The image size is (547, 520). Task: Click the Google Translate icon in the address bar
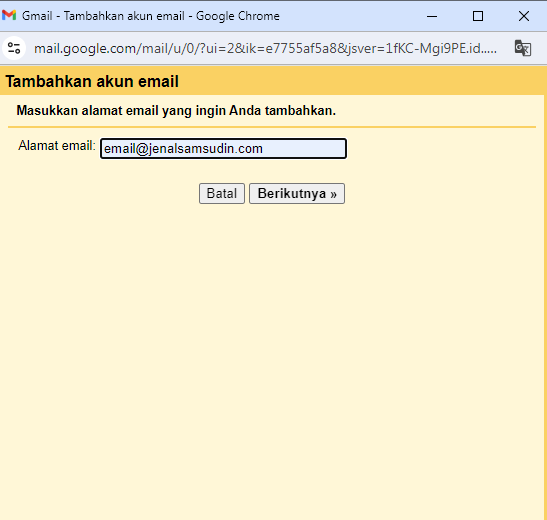click(523, 48)
